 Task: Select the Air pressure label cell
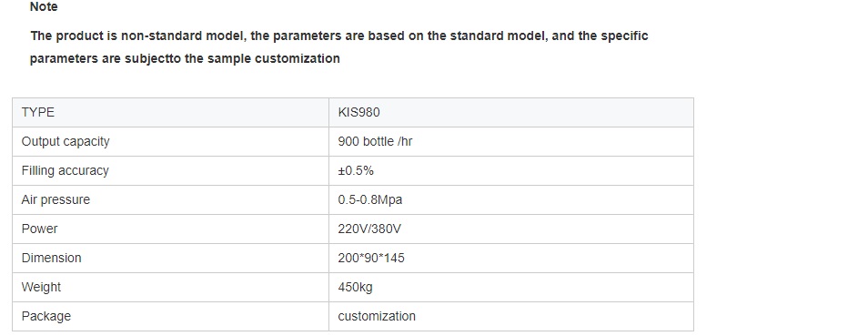click(x=170, y=199)
